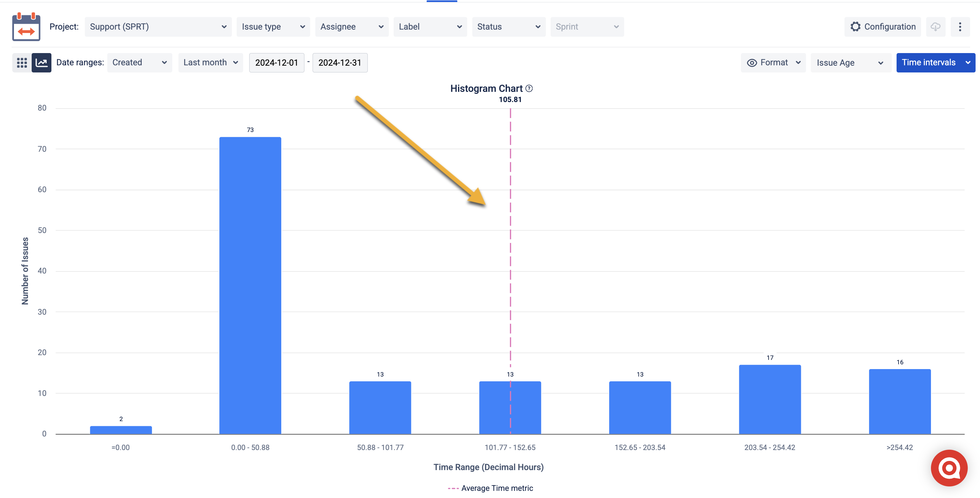Open the Format visibility eye menu
This screenshot has width=980, height=498.
pos(773,62)
